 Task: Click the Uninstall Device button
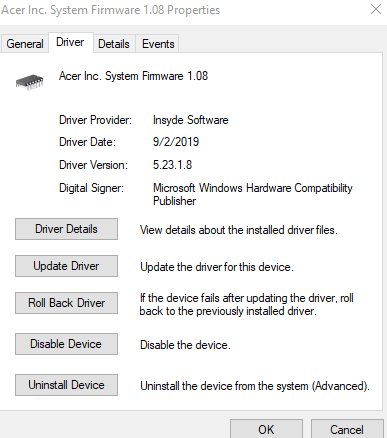tap(66, 385)
